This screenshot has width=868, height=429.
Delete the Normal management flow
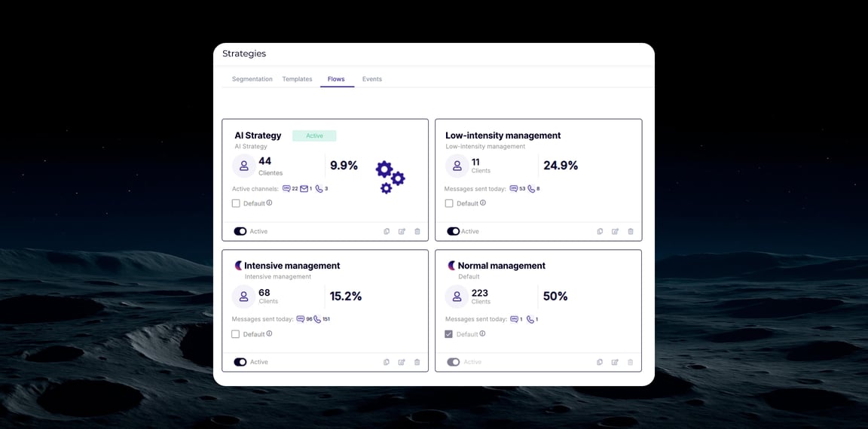631,362
